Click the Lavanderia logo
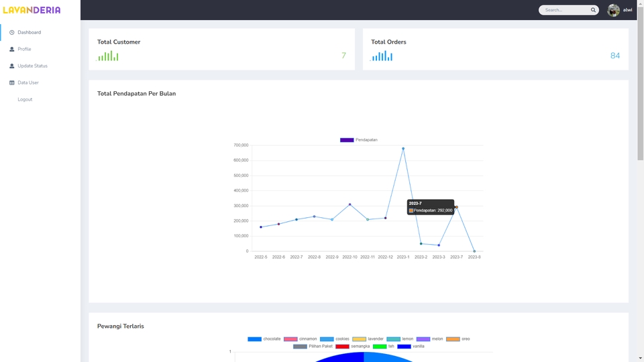 32,10
